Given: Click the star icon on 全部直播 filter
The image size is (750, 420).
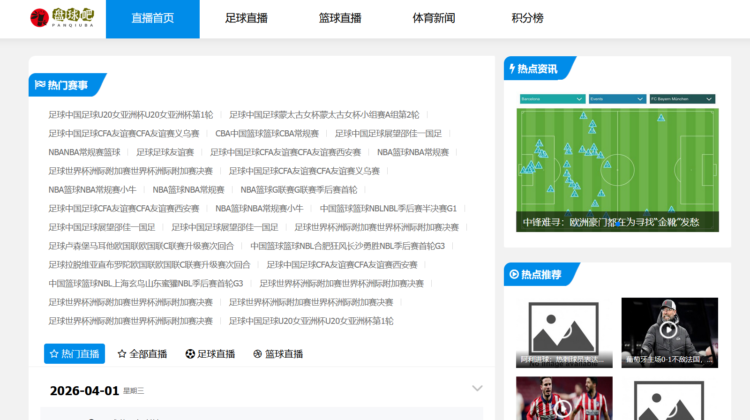Looking at the screenshot, I should coord(122,354).
